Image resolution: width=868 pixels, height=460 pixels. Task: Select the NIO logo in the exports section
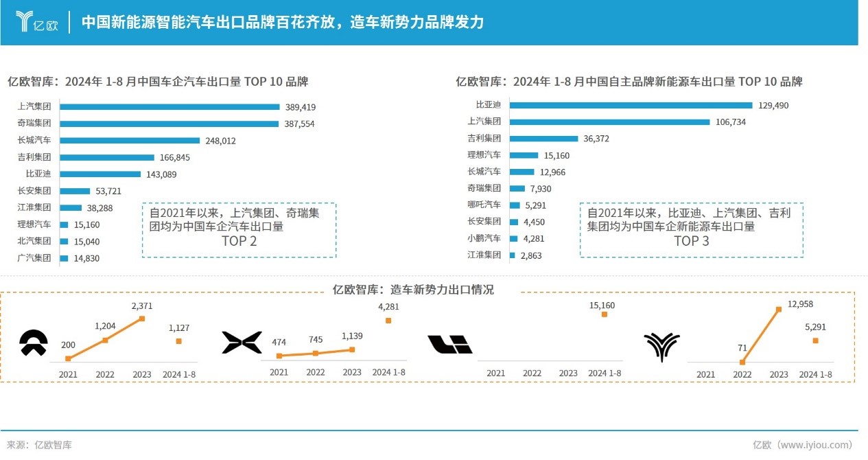point(33,343)
